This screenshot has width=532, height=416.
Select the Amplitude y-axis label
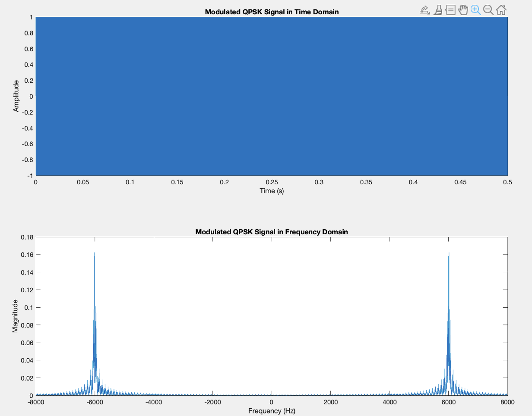click(x=16, y=97)
